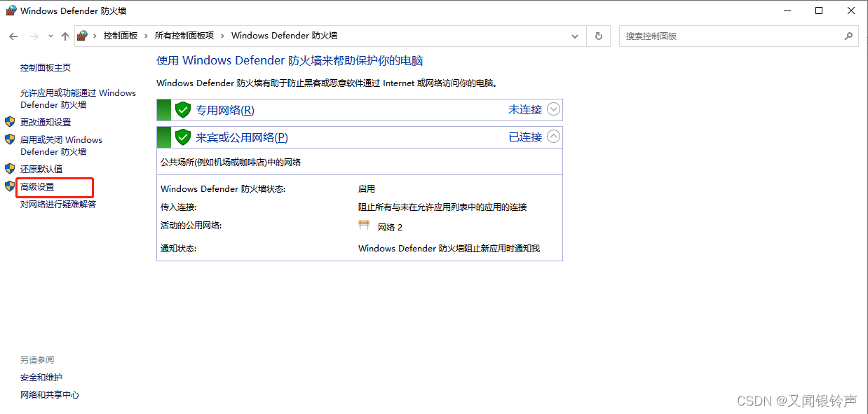Click the green shield beside 专用网络
This screenshot has width=868, height=414.
point(183,110)
